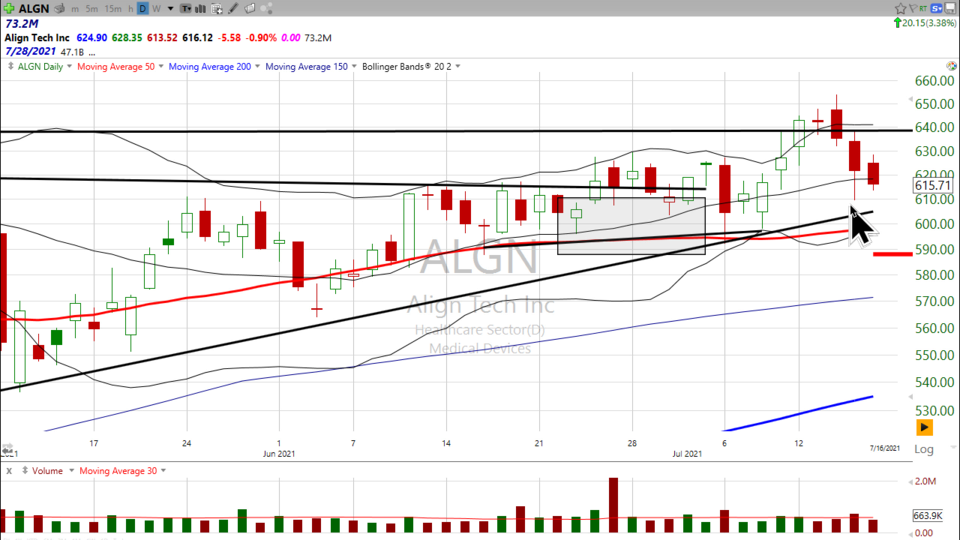Click the low price 613.52
The height and width of the screenshot is (540, 960).
click(162, 38)
